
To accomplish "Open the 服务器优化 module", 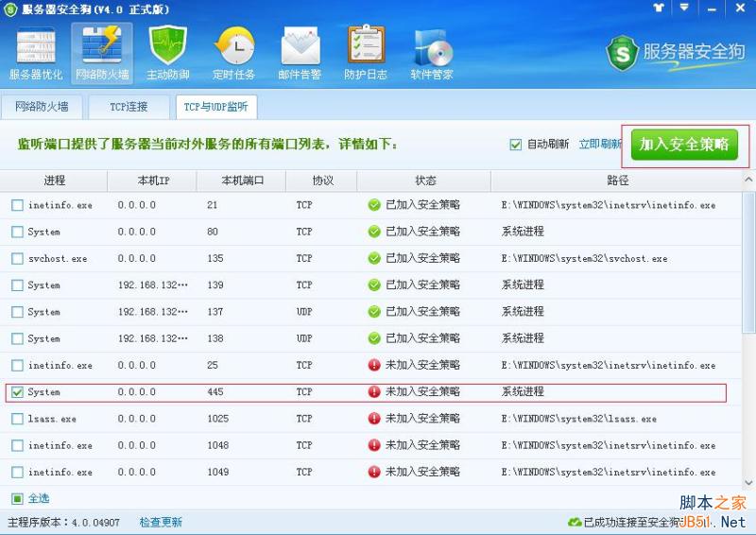I will [36, 53].
